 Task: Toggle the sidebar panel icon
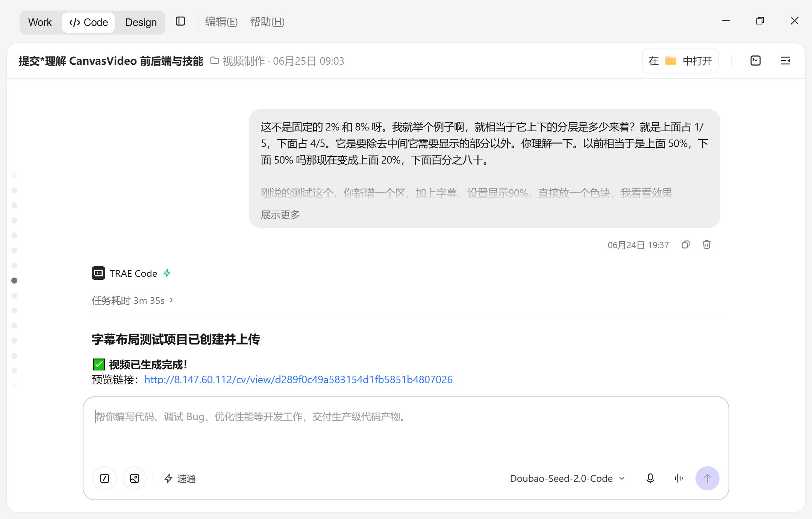click(180, 21)
